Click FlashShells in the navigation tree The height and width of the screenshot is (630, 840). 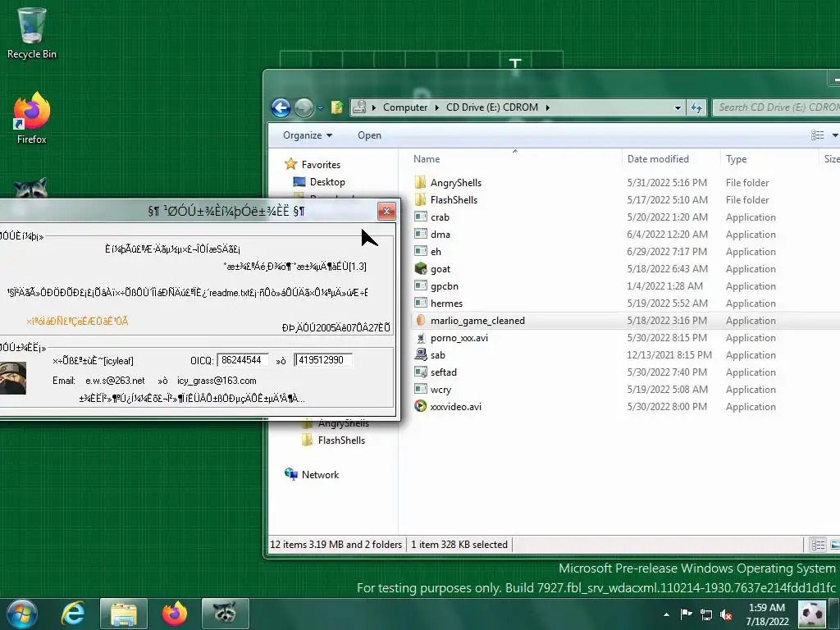(341, 441)
